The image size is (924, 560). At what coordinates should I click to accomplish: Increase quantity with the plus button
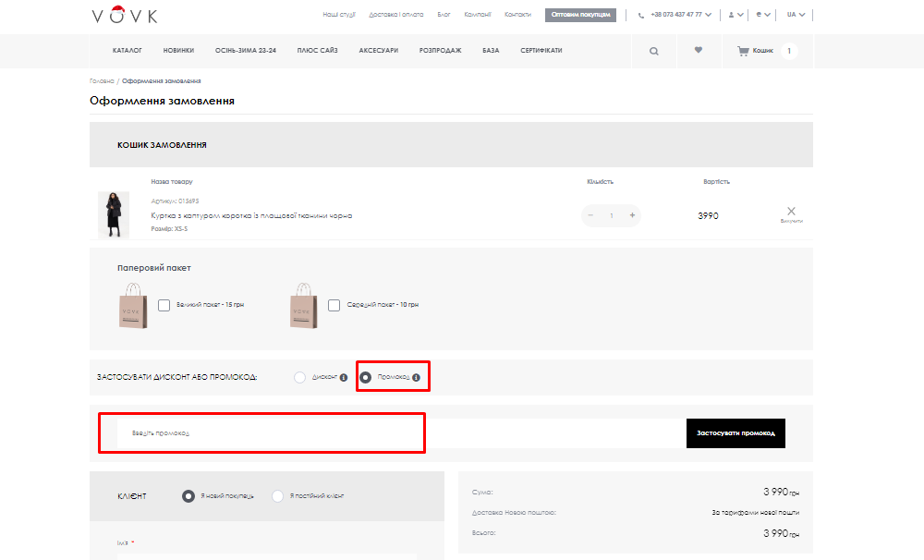point(632,215)
